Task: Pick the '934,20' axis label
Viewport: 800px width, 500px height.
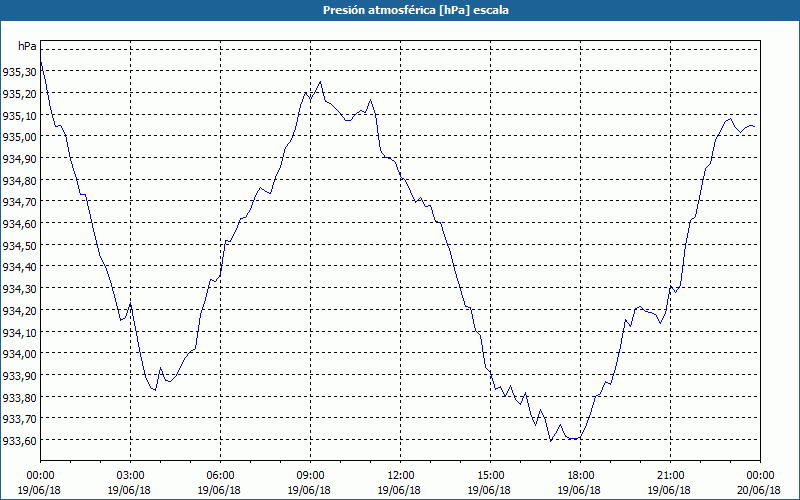Action: [19, 311]
